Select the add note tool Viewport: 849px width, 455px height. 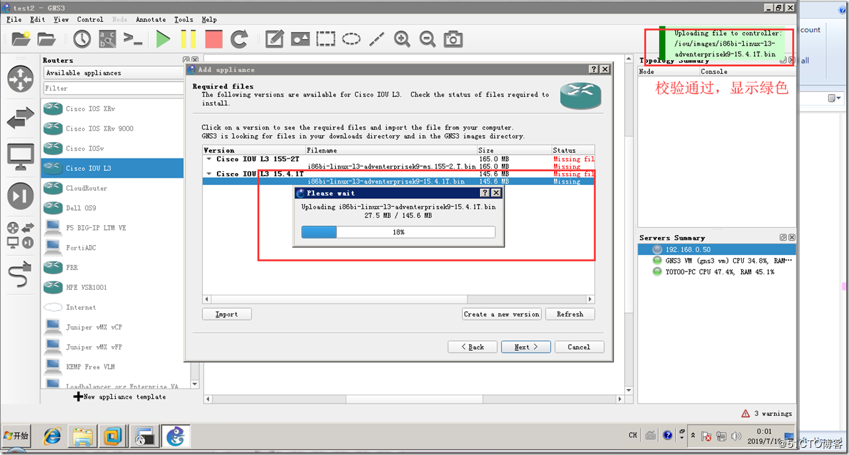(x=275, y=39)
